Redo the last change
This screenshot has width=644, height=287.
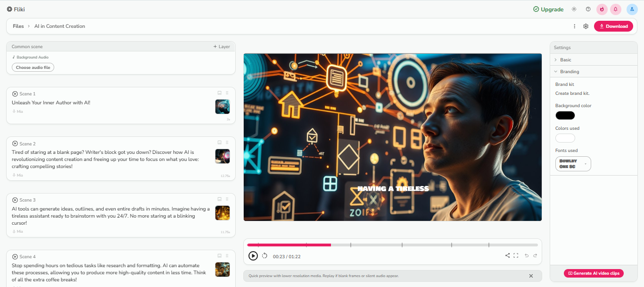535,255
